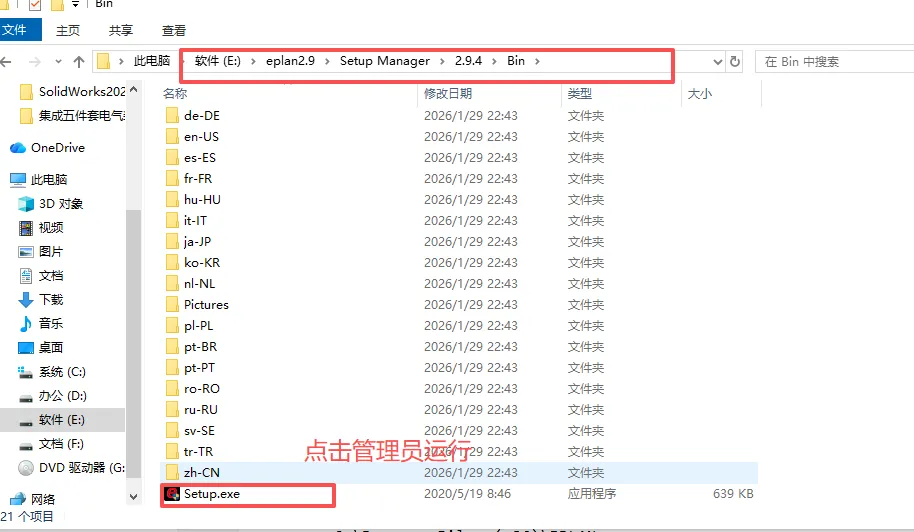Select the de-DE folder icon
This screenshot has height=532, width=914.
pos(172,115)
